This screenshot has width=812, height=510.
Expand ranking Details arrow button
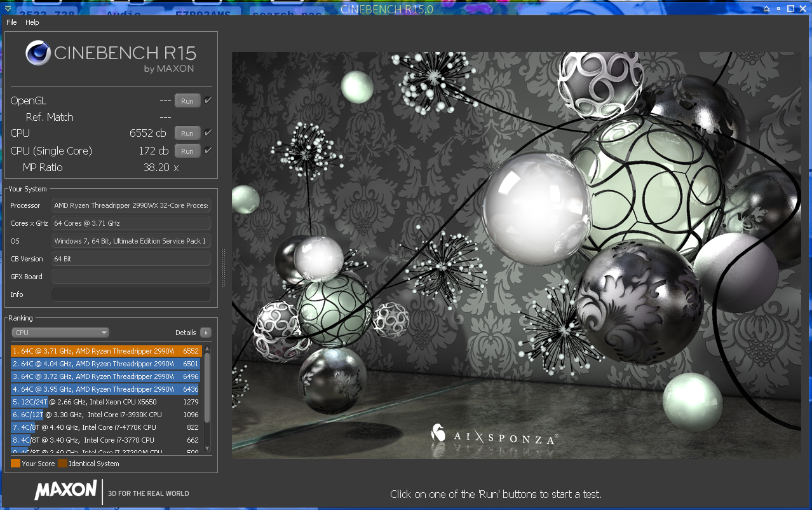tap(205, 333)
